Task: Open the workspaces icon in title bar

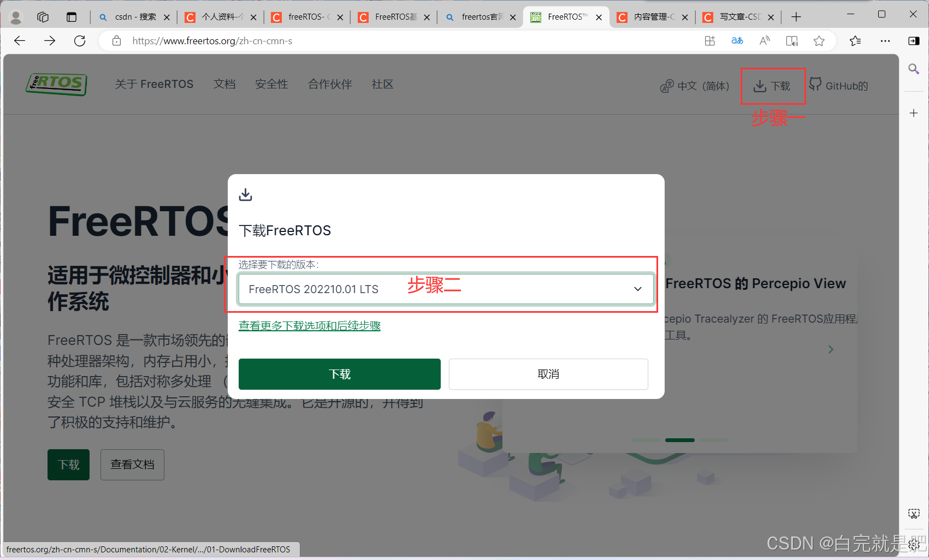Action: pyautogui.click(x=43, y=17)
